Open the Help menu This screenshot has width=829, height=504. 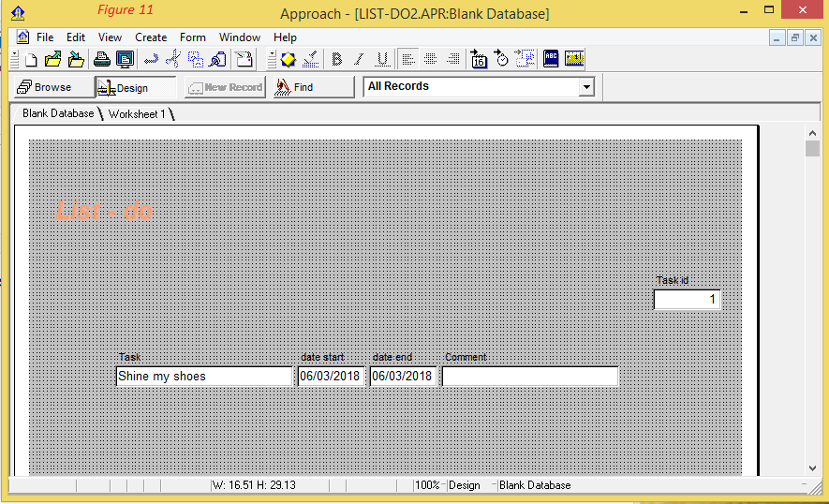coord(285,37)
